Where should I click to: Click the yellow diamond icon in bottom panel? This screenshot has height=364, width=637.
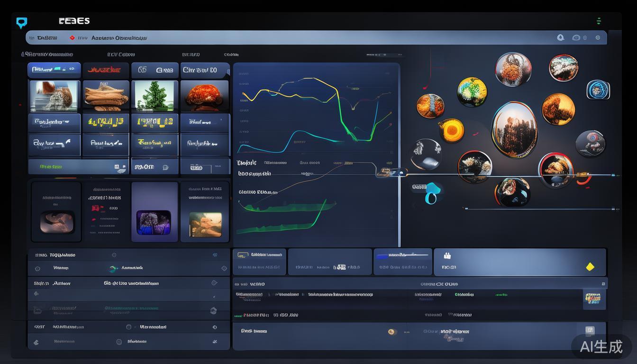pos(590,267)
